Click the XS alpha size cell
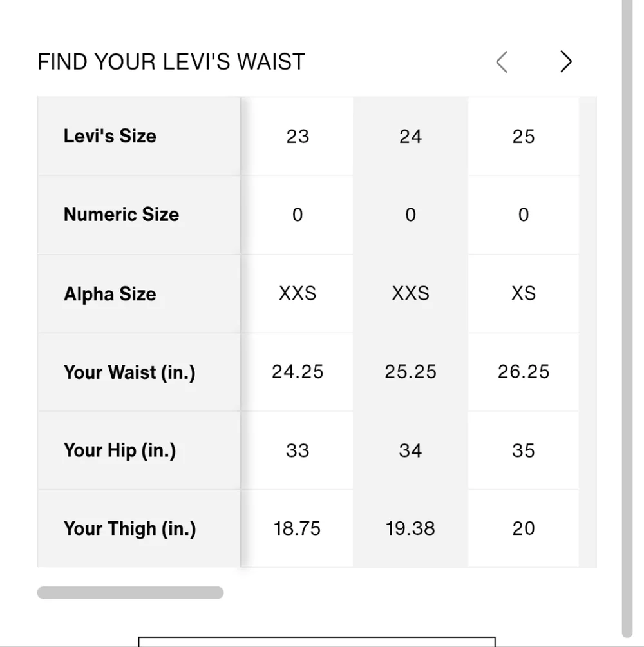This screenshot has height=647, width=644. pos(523,294)
